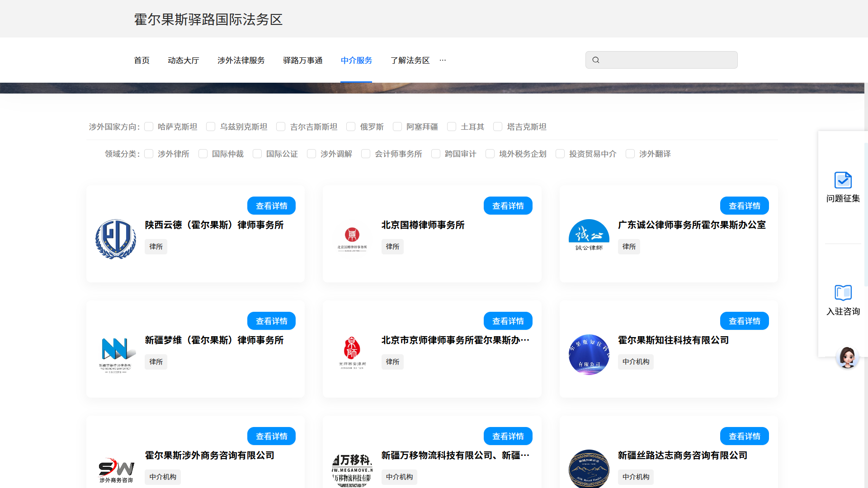View details of 北京国樽律师事务所
Viewport: 868px width, 488px height.
point(508,206)
